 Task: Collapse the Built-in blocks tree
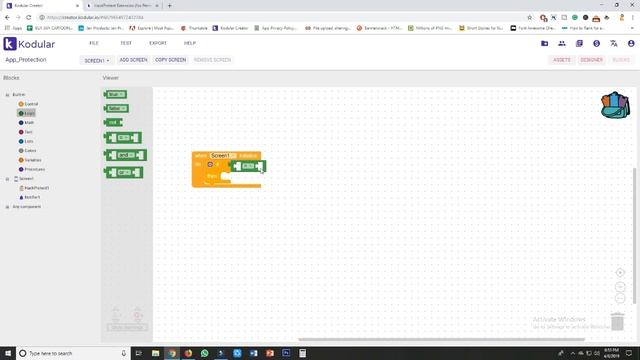pos(7,95)
